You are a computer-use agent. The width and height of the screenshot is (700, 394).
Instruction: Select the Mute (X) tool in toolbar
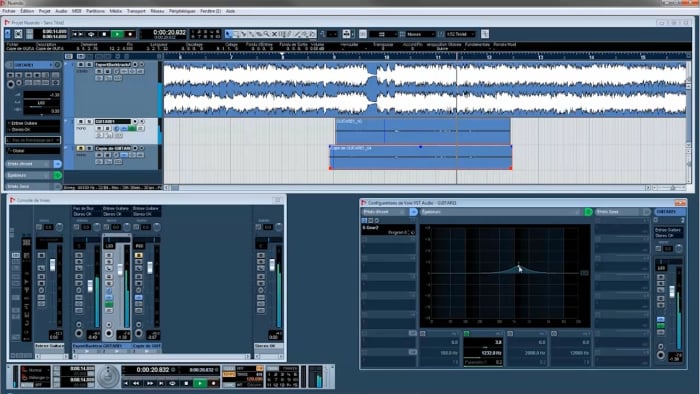pyautogui.click(x=275, y=34)
